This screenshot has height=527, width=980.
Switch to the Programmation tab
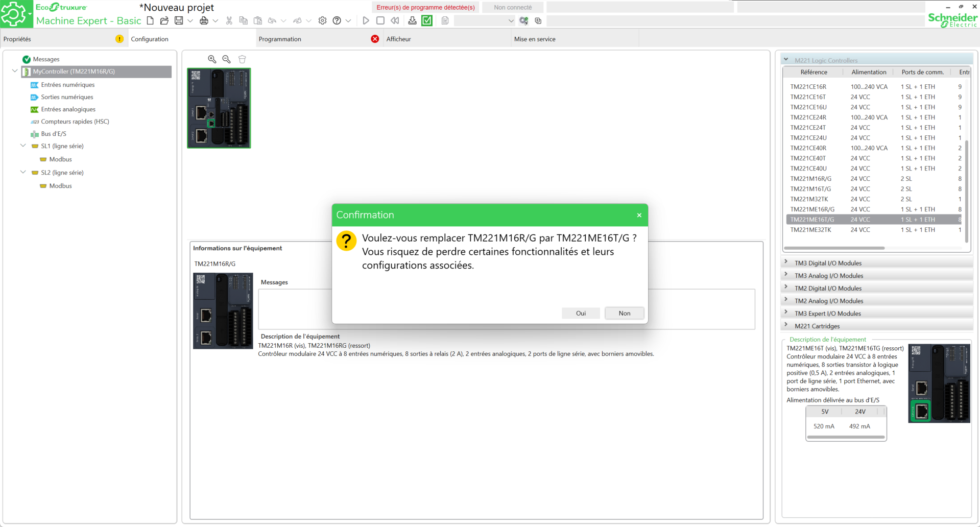280,39
